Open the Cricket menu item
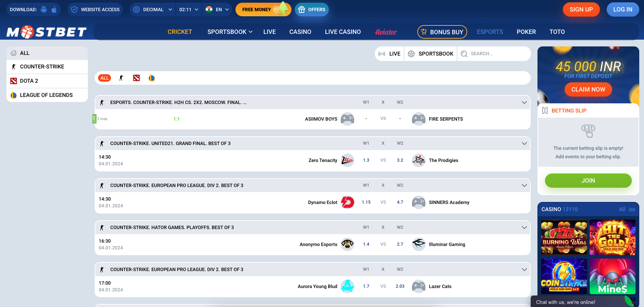644x307 pixels. [180, 32]
